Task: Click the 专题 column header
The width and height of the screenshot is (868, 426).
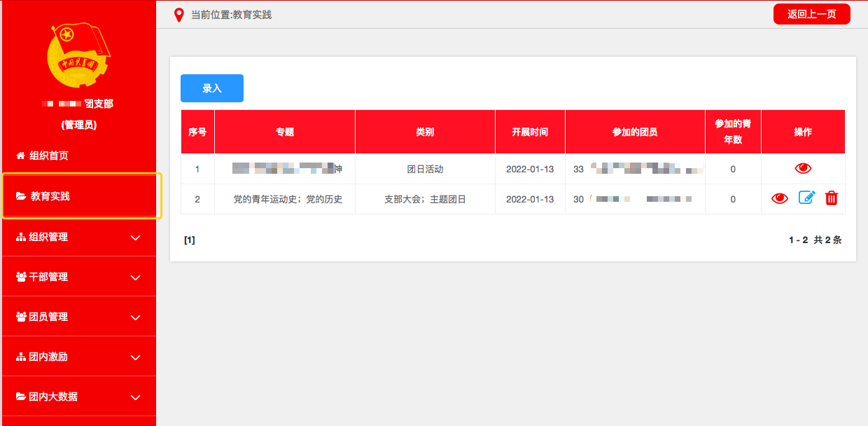Action: coord(285,132)
